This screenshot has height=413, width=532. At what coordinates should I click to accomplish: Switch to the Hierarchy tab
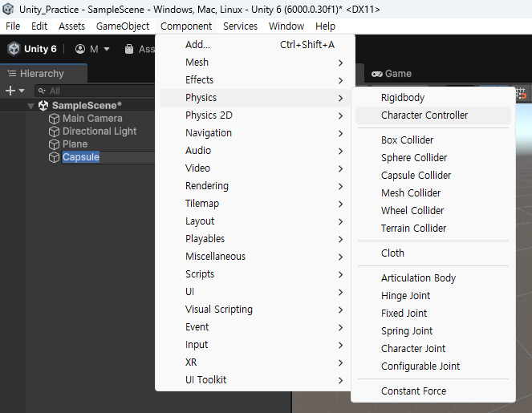pyautogui.click(x=44, y=74)
